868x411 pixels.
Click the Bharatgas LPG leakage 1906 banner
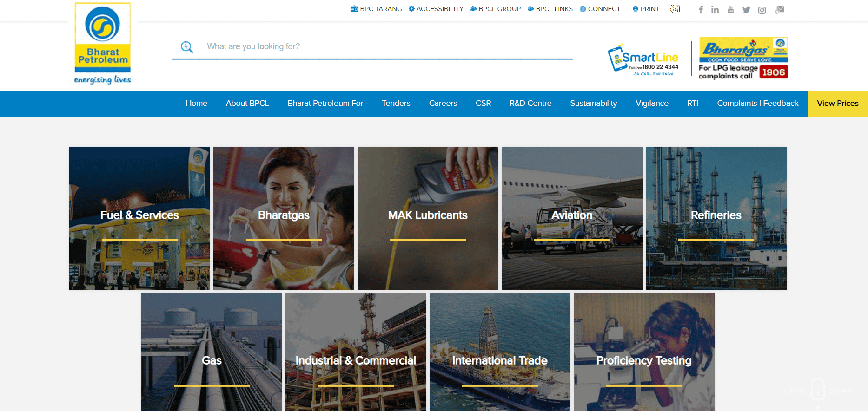click(743, 58)
